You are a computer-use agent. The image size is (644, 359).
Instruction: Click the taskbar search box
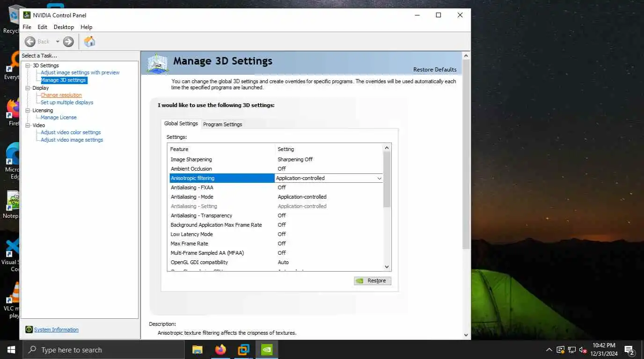(x=103, y=350)
